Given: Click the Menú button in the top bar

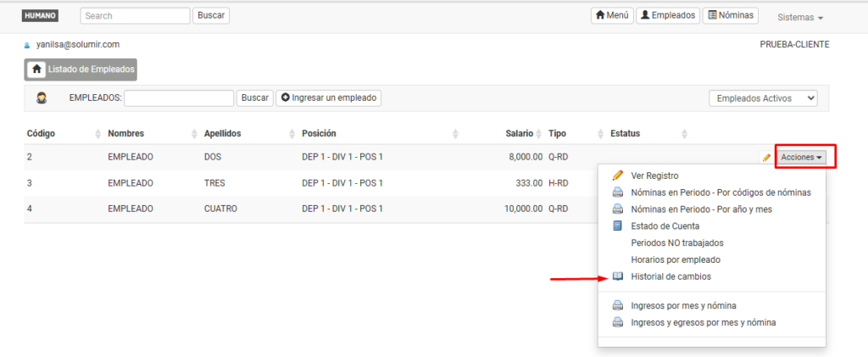Looking at the screenshot, I should 612,15.
